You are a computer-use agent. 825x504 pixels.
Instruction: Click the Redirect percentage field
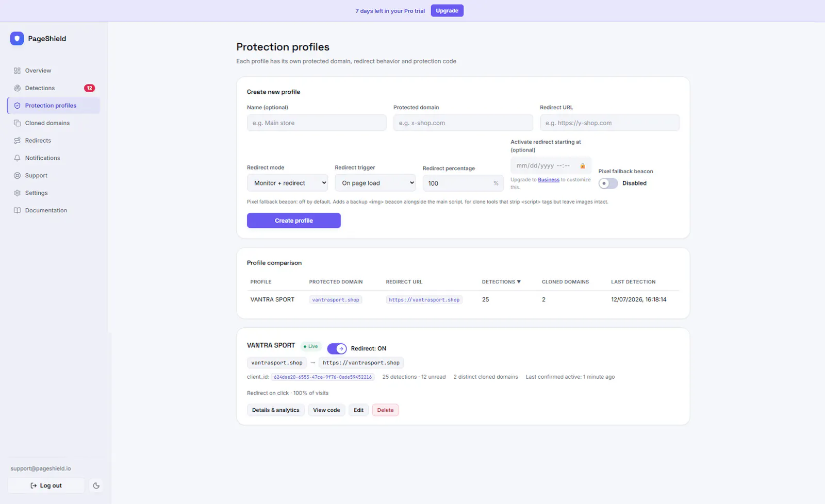(463, 183)
